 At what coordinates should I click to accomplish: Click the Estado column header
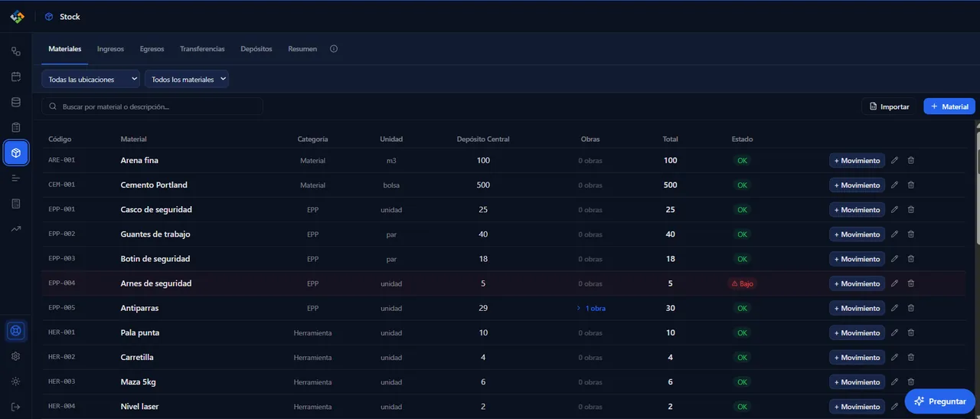742,139
